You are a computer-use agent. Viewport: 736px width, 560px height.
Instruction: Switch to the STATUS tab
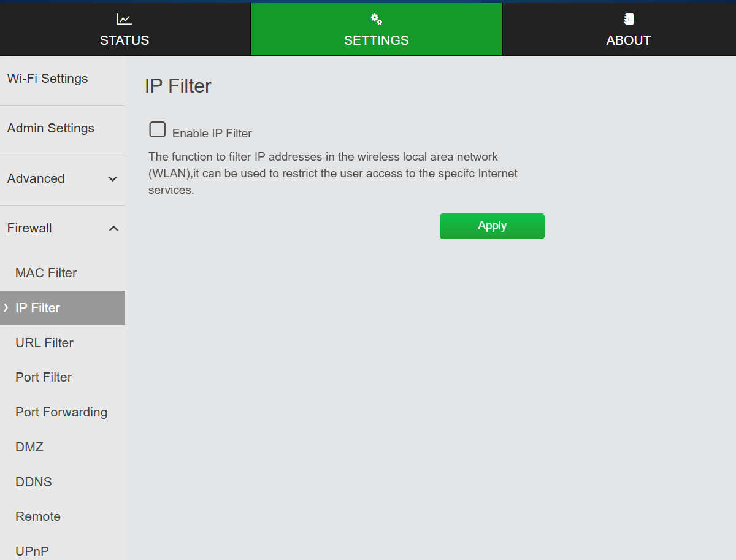click(125, 40)
